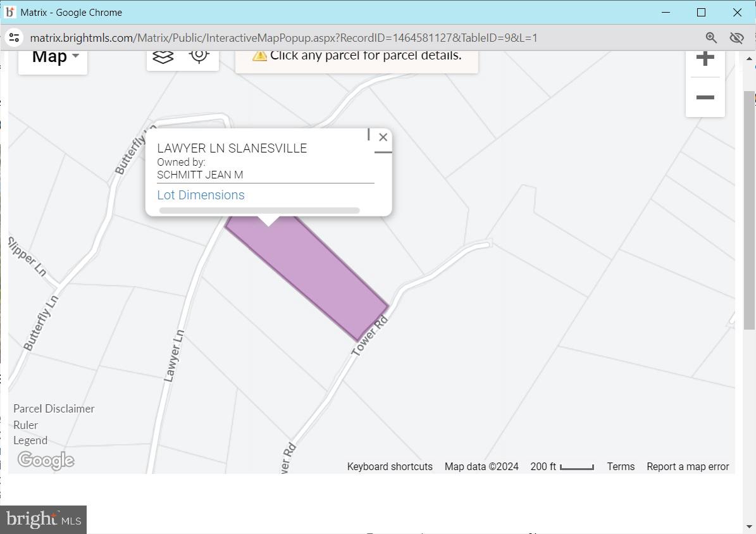Click the Google logo on map
The image size is (756, 534).
pos(46,460)
